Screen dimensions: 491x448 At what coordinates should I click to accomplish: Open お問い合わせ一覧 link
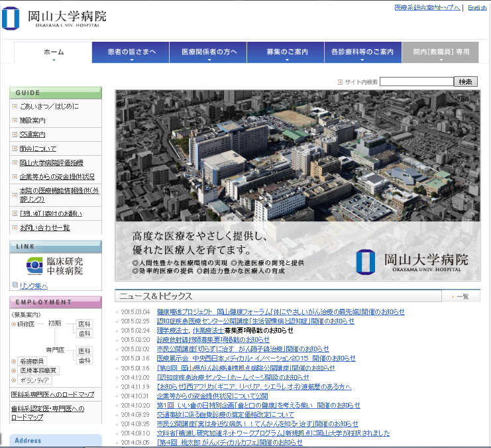[x=45, y=228]
